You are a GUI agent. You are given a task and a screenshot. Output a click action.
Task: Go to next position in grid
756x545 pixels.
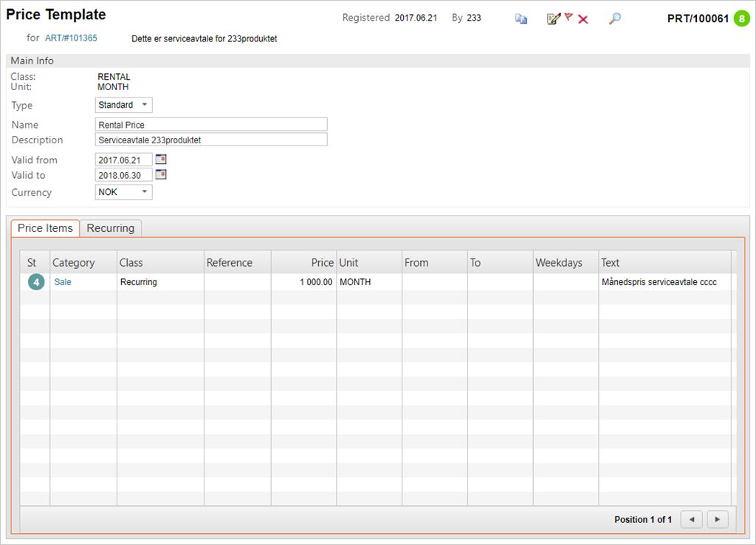coord(718,519)
